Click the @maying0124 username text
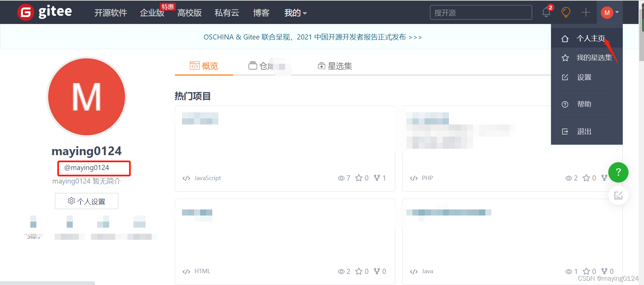Viewport: 644px width, 285px height. coord(87,168)
